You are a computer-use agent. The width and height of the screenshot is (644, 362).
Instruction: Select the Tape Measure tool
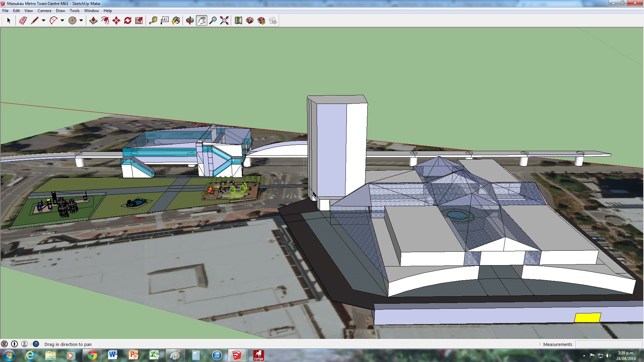pyautogui.click(x=153, y=21)
